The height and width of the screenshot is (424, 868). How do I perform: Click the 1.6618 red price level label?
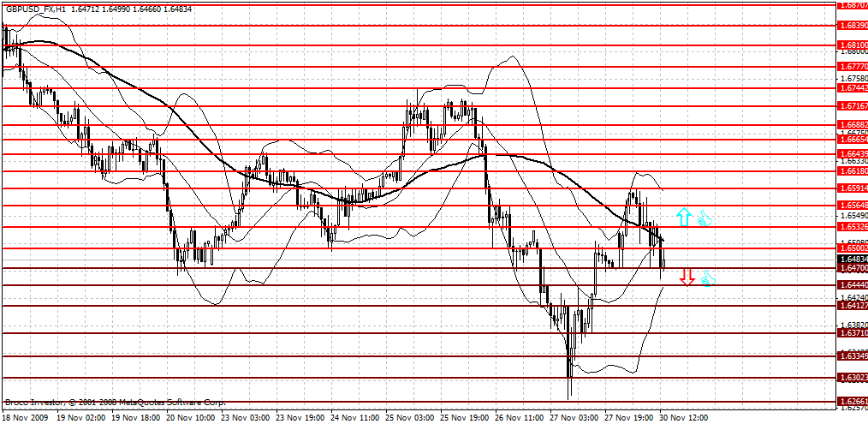[853, 171]
